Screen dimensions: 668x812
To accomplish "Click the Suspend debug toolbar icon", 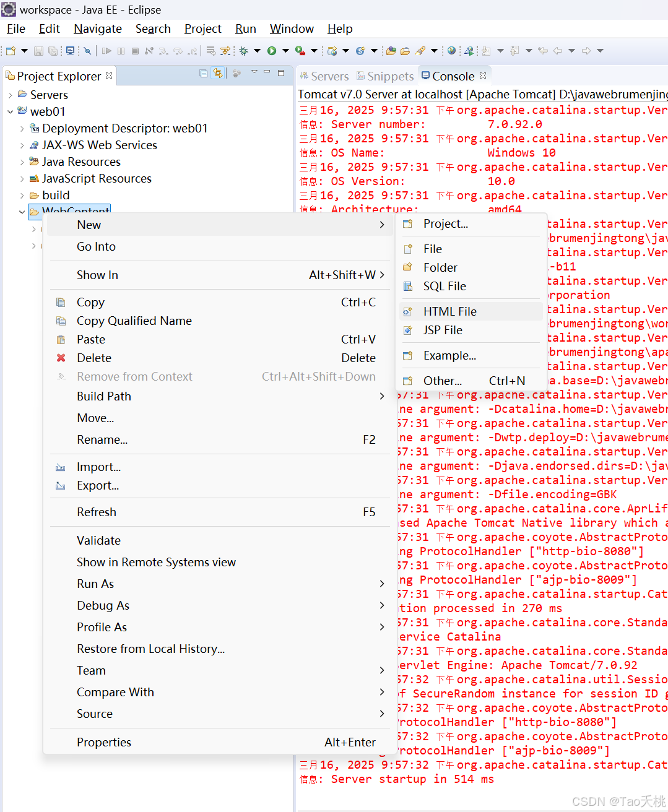I will [121, 51].
